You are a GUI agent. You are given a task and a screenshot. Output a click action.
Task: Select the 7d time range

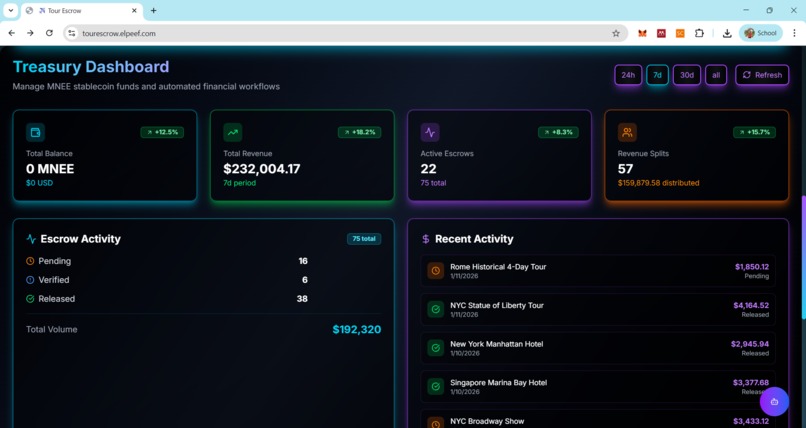[x=657, y=75]
